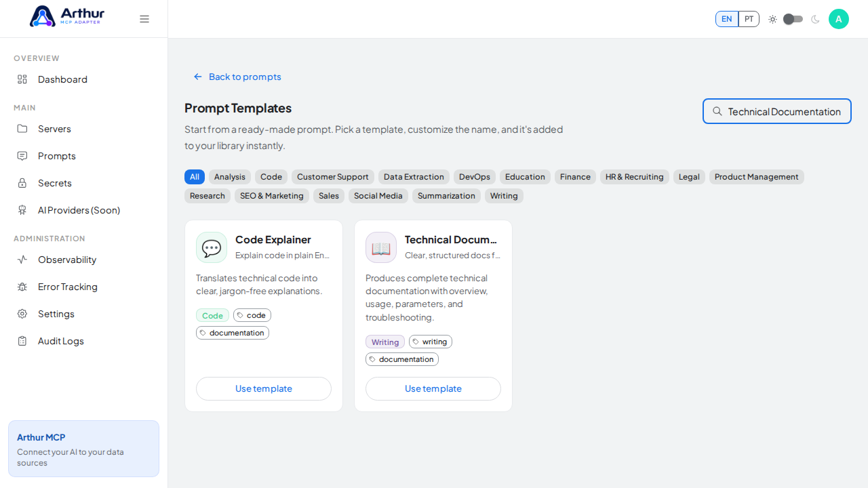
Task: Click documentation tag on Technical Documentation card
Action: [x=402, y=359]
